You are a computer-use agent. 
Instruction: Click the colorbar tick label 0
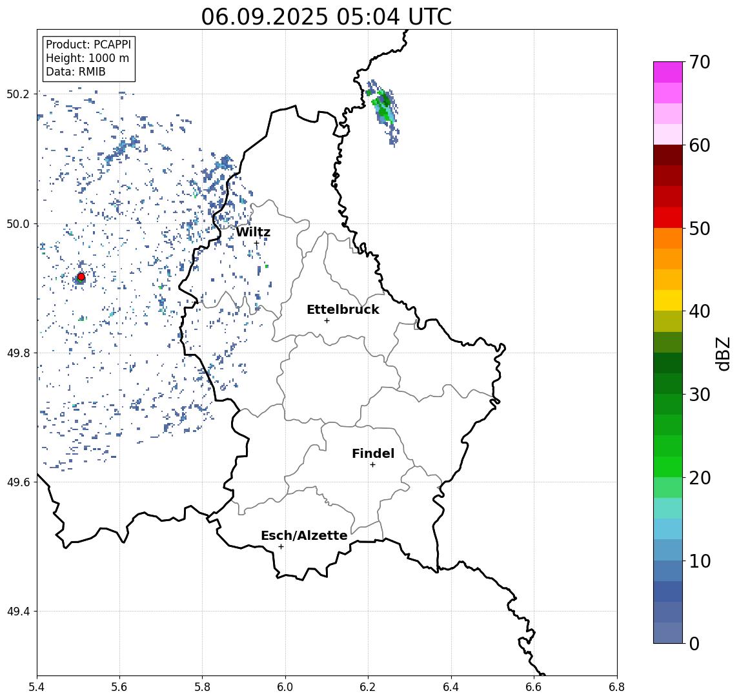click(694, 643)
